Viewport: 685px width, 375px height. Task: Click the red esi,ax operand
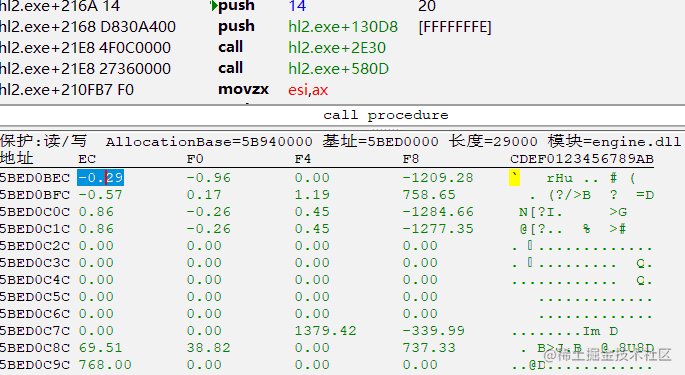click(x=308, y=90)
